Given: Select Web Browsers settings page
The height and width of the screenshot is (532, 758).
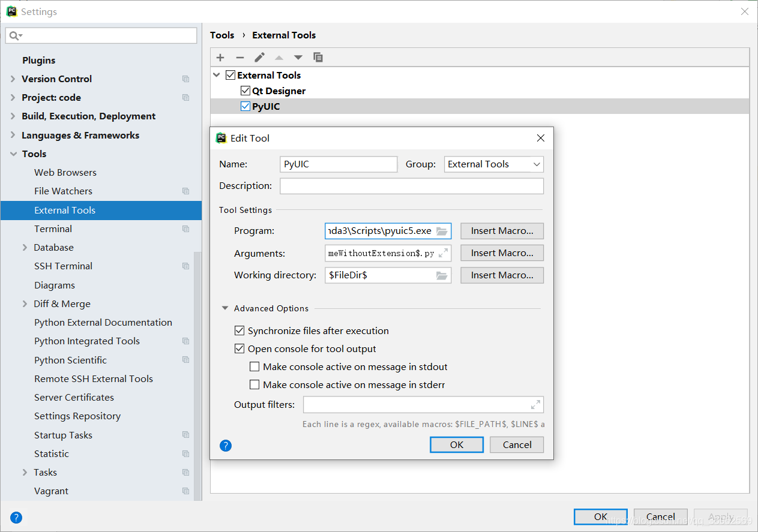Looking at the screenshot, I should pos(65,173).
